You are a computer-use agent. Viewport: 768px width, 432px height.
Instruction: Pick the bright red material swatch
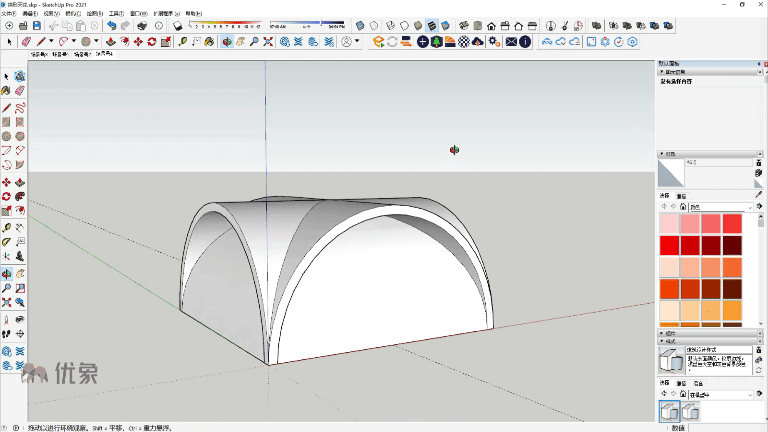[x=669, y=246]
